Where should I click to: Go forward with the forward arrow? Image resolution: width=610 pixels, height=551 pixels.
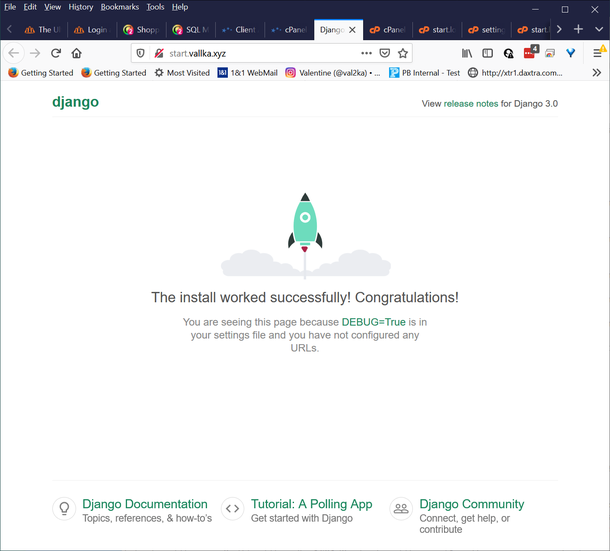click(35, 53)
